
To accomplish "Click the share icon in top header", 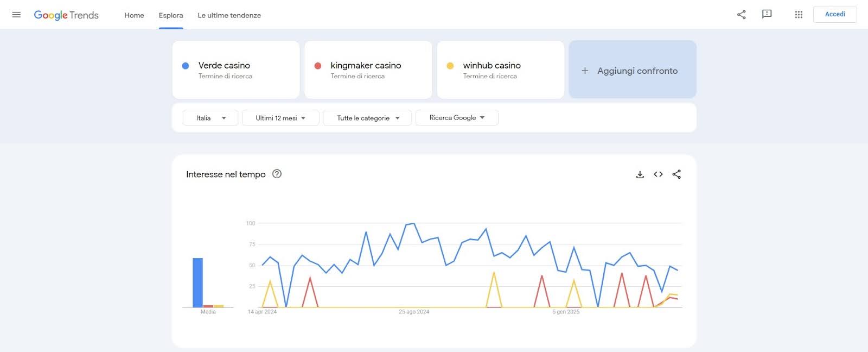I will click(x=741, y=15).
